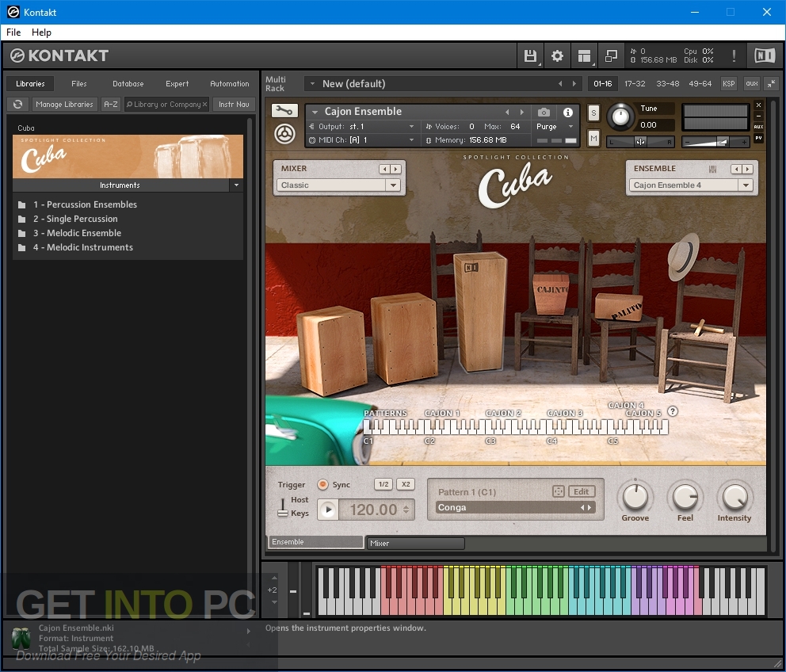Open Kontakt options gear icon
The height and width of the screenshot is (672, 786).
558,55
